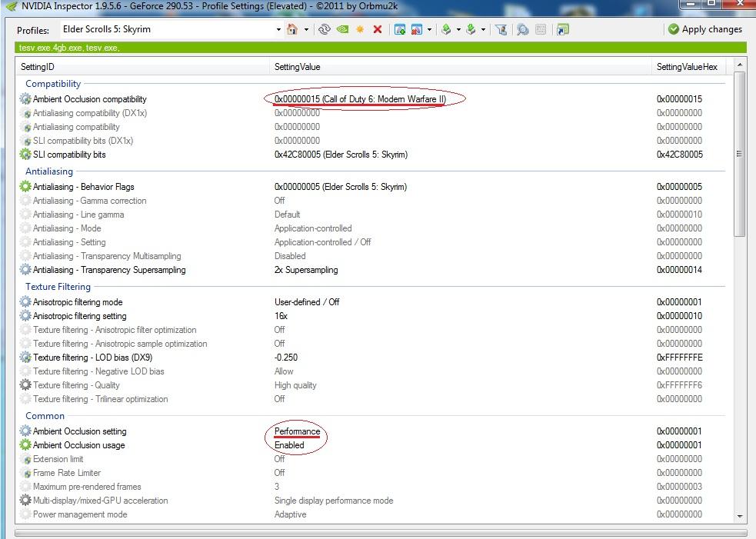Screen dimensions: 756x539
Task: Click the Ambient Occlusion setting value Performance
Action: click(x=297, y=431)
